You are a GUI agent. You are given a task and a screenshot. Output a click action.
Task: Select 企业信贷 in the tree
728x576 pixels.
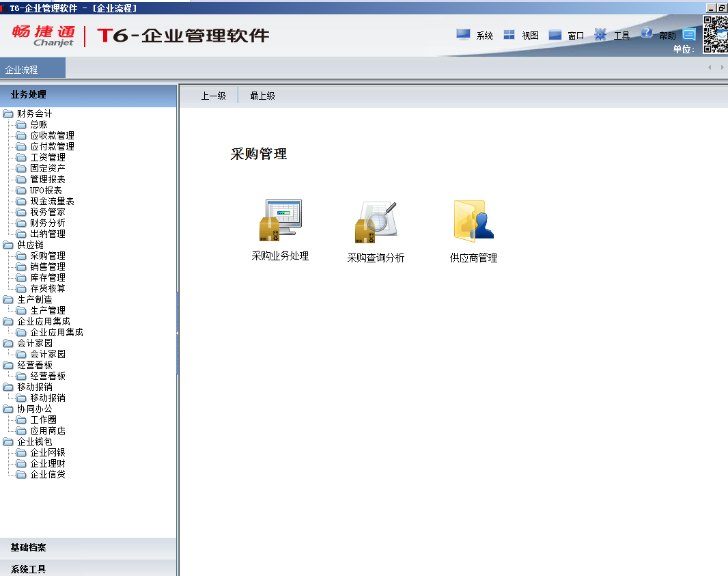click(x=48, y=474)
